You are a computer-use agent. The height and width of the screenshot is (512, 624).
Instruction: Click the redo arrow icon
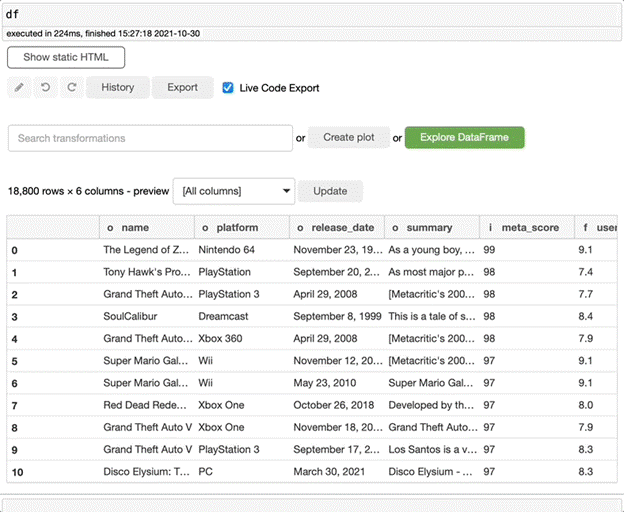71,88
